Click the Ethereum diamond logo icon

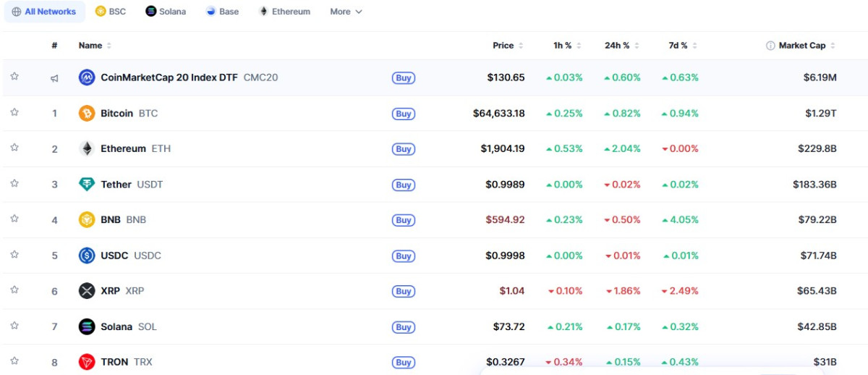87,149
